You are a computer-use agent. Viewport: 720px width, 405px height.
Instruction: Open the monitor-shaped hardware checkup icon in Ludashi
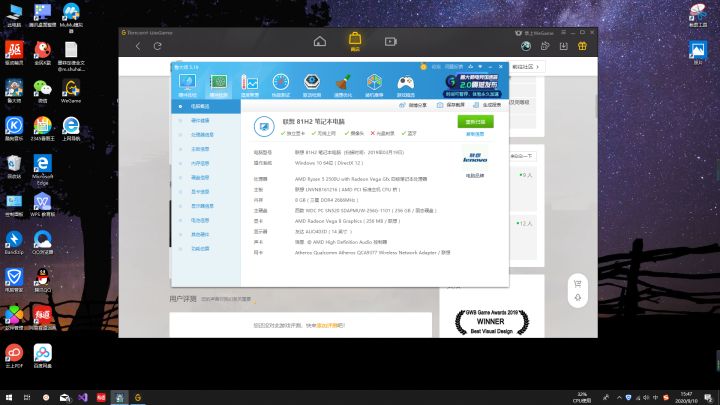187,85
